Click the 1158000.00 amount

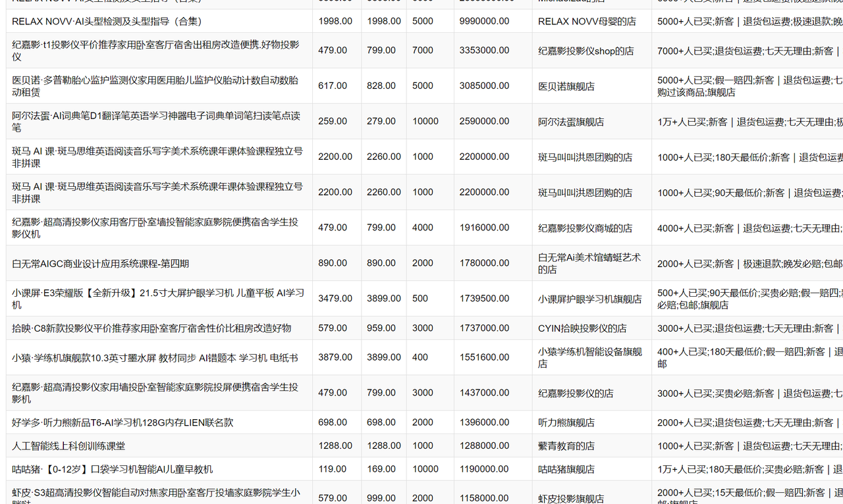point(484,498)
